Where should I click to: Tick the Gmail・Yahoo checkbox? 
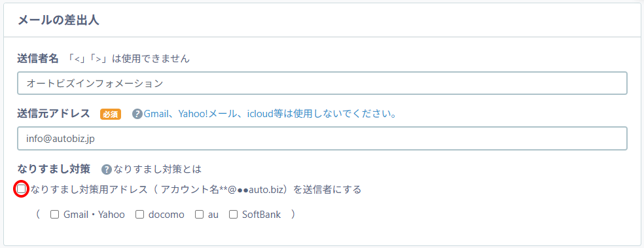pyautogui.click(x=54, y=215)
